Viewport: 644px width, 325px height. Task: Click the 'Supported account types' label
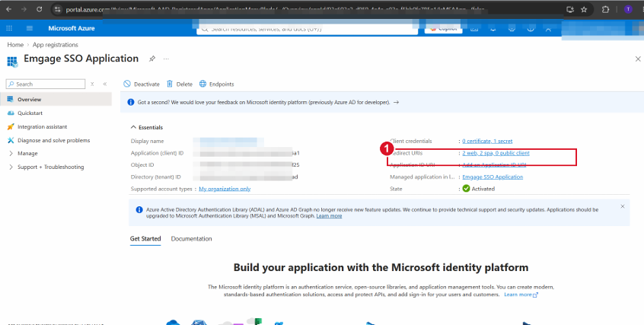coord(161,189)
